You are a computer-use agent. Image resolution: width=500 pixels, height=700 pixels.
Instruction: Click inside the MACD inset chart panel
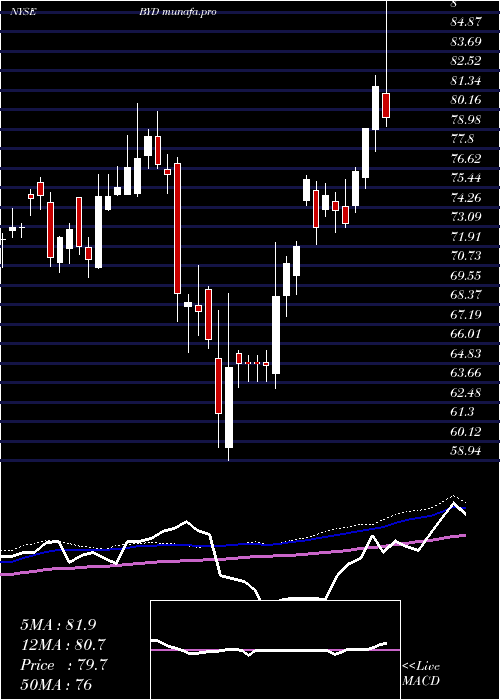click(x=275, y=650)
